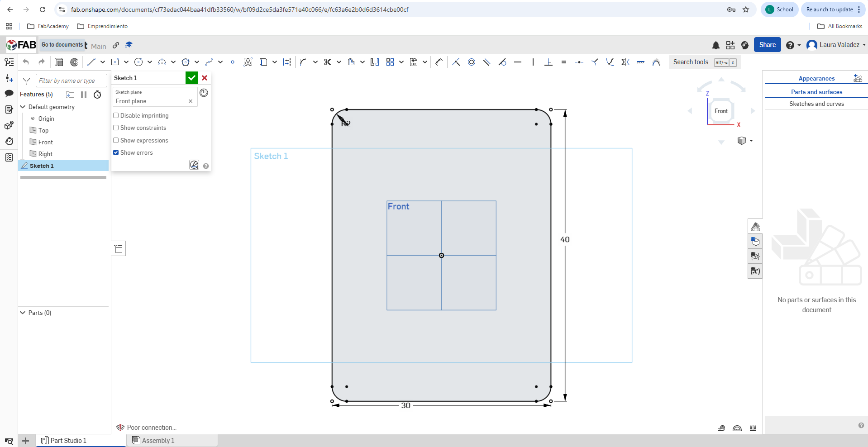868x447 pixels.
Task: Apply the Vertical constraint
Action: pyautogui.click(x=533, y=62)
